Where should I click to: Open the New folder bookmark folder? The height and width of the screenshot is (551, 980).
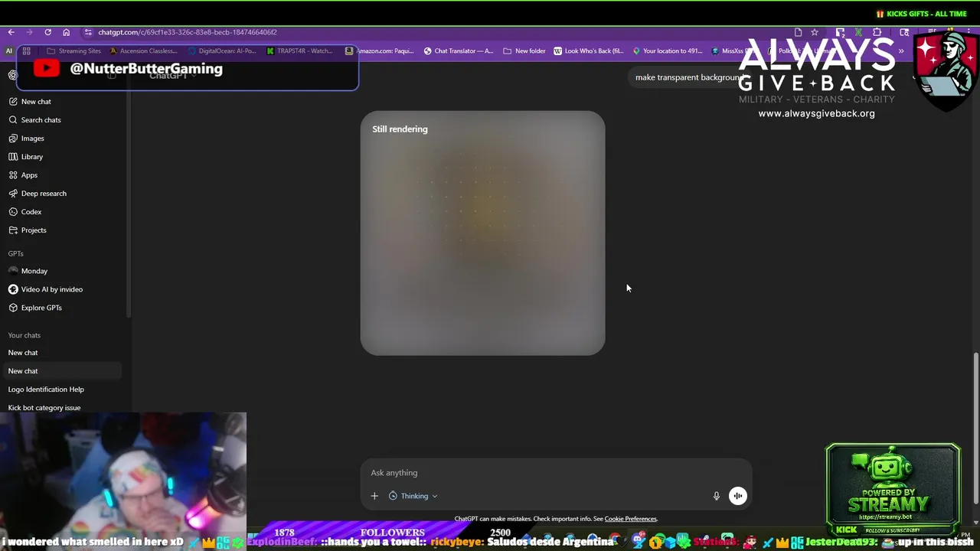pos(524,51)
